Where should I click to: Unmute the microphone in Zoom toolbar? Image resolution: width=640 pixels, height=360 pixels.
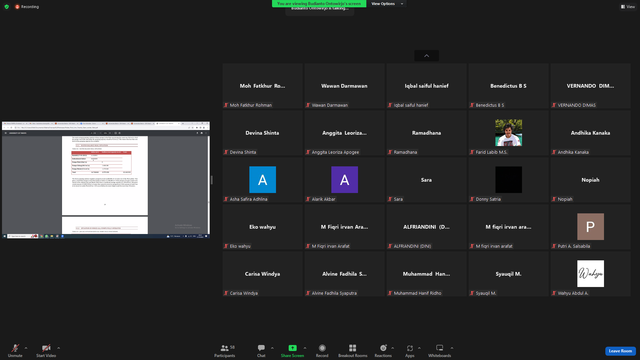[15, 350]
